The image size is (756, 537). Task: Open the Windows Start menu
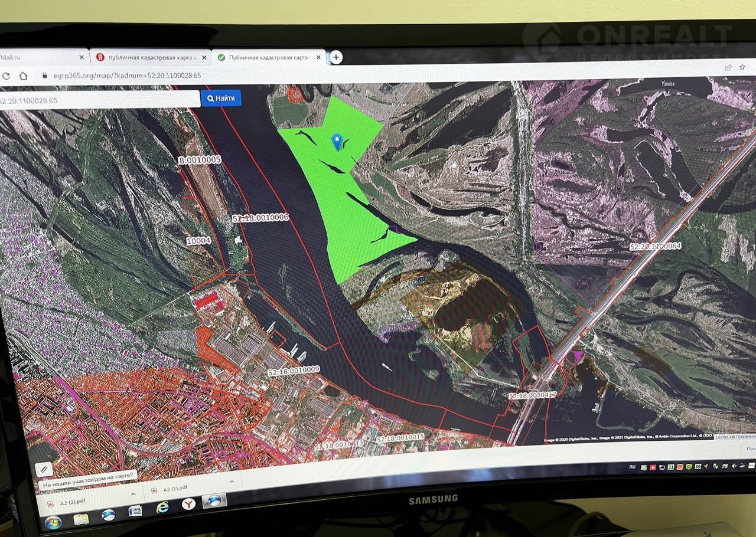[x=53, y=522]
